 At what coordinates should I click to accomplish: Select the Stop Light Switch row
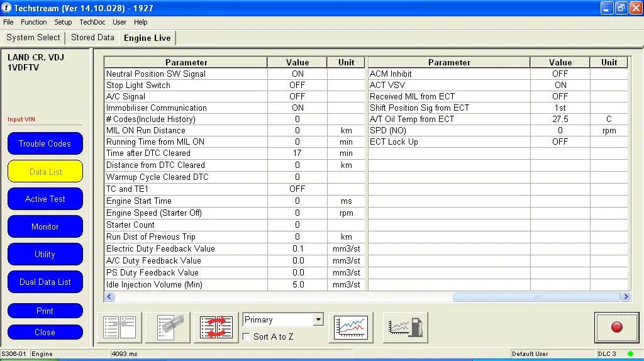[x=235, y=85]
